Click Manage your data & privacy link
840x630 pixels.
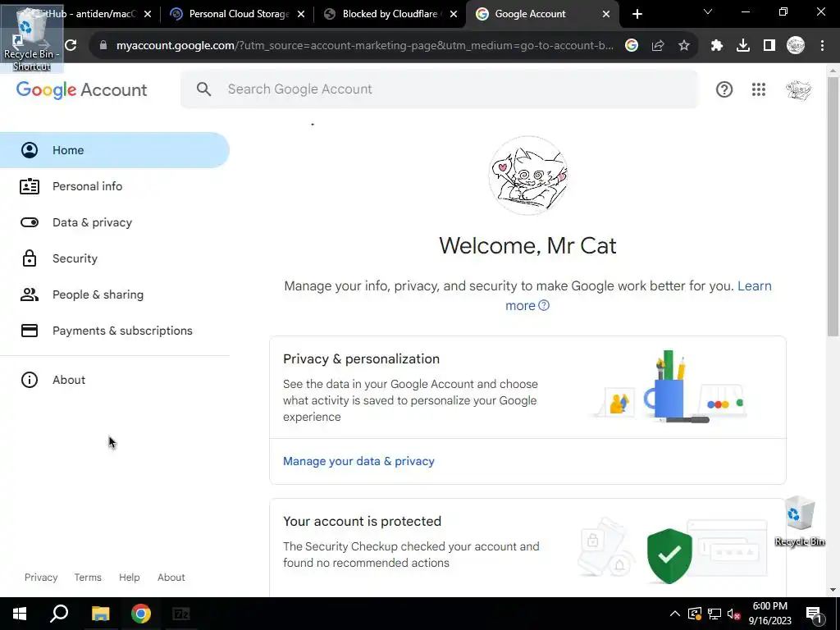click(358, 461)
